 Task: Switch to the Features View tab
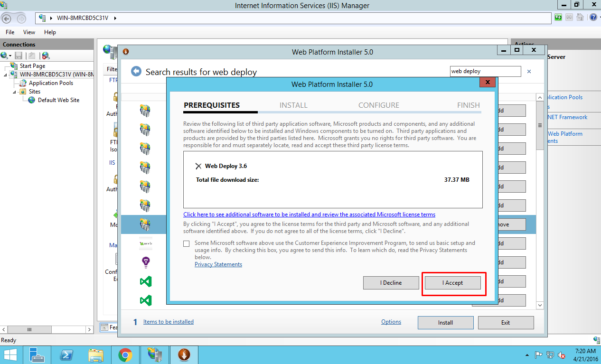(109, 327)
